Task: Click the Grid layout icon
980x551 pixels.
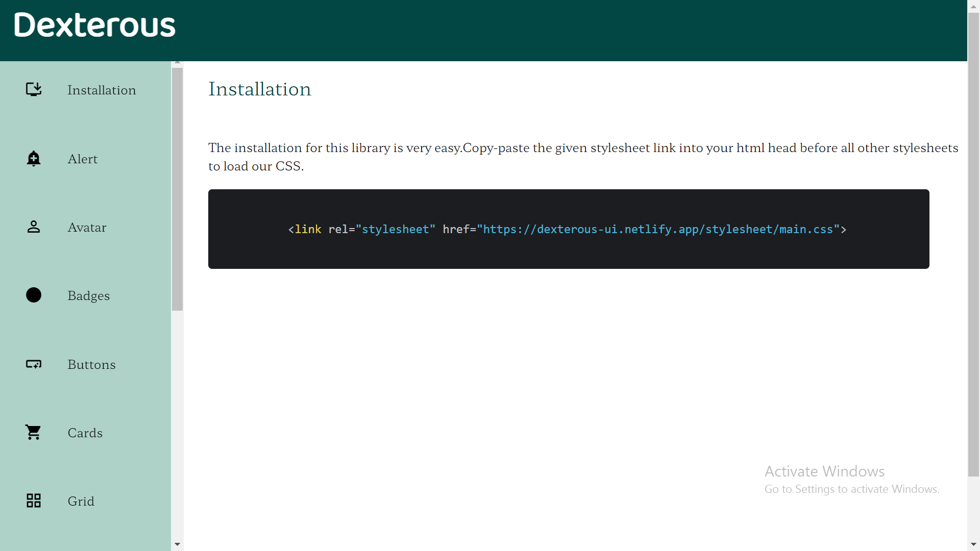Action: coord(33,500)
